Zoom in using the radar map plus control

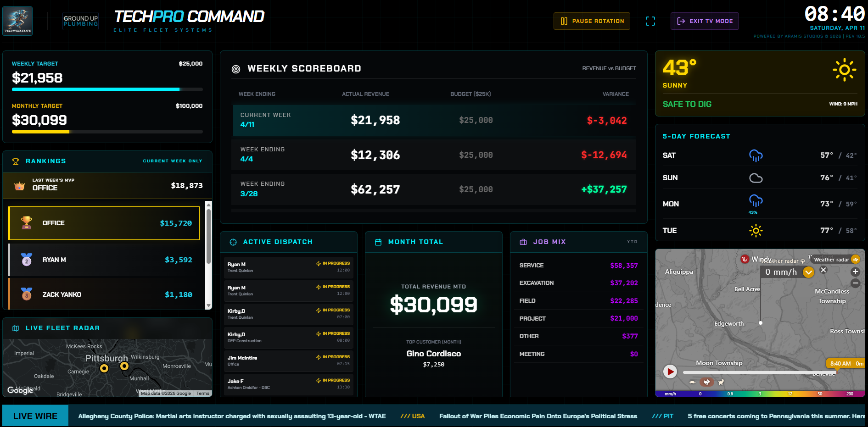click(856, 272)
